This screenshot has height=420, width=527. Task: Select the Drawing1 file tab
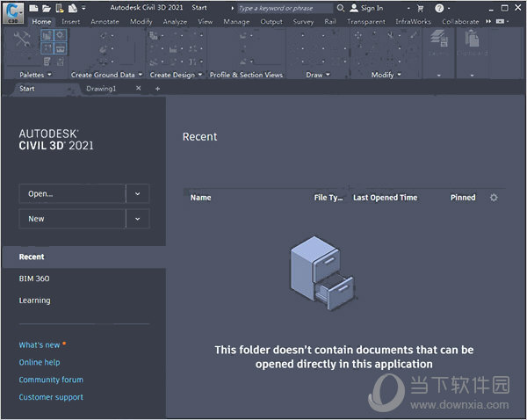101,89
